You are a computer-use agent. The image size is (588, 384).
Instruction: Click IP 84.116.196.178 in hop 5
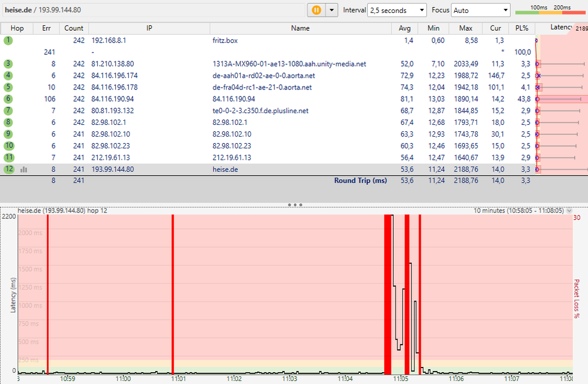114,87
